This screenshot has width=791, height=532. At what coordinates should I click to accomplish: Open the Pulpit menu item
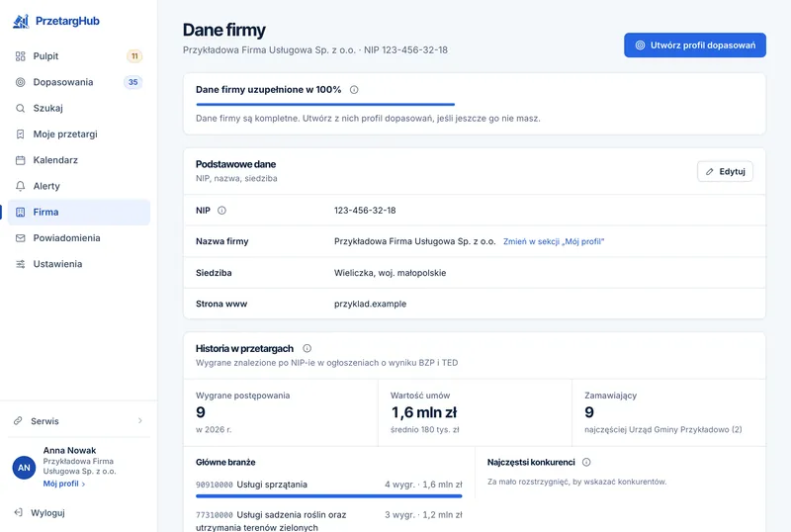[x=79, y=56]
